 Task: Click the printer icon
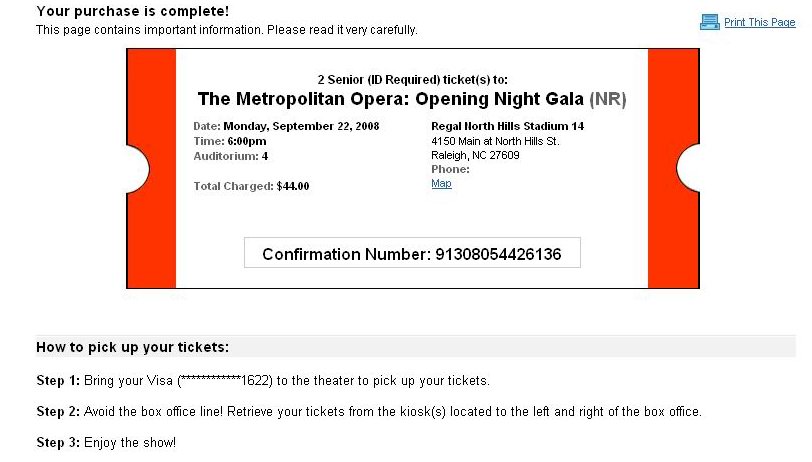pos(709,22)
